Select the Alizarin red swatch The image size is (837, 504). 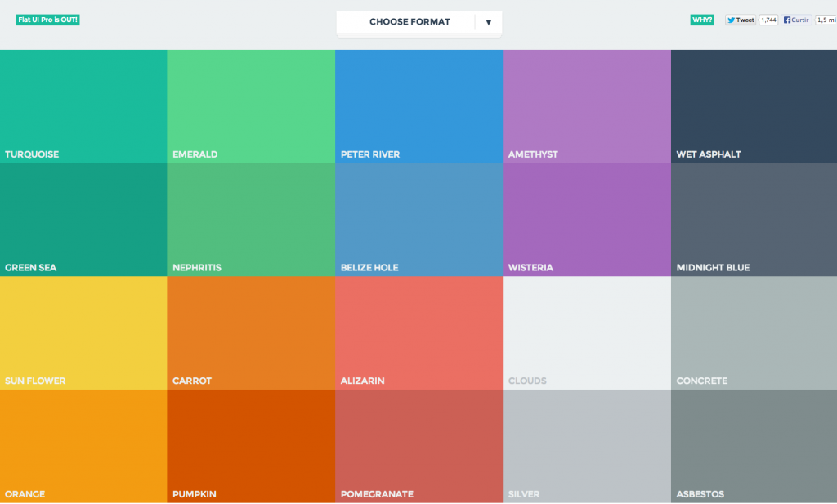click(418, 332)
